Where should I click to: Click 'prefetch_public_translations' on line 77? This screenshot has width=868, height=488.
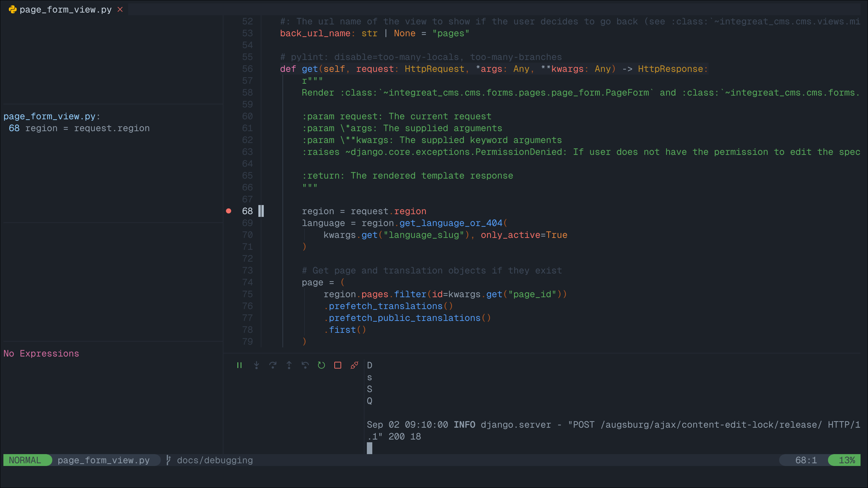coord(405,318)
